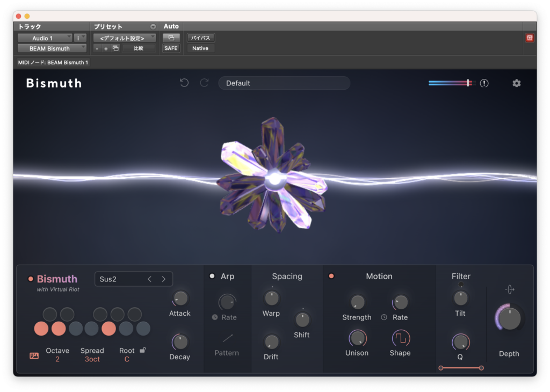Click the compare (比較) button
The height and width of the screenshot is (392, 550).
pyautogui.click(x=139, y=48)
